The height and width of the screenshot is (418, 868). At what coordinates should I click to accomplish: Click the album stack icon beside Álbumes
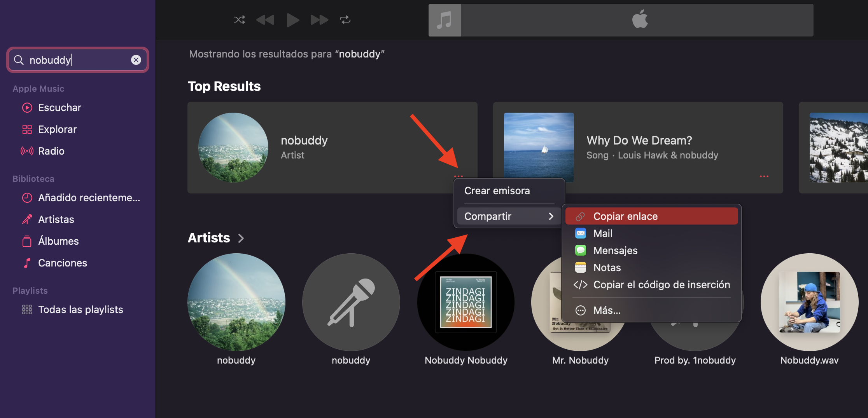pos(27,241)
